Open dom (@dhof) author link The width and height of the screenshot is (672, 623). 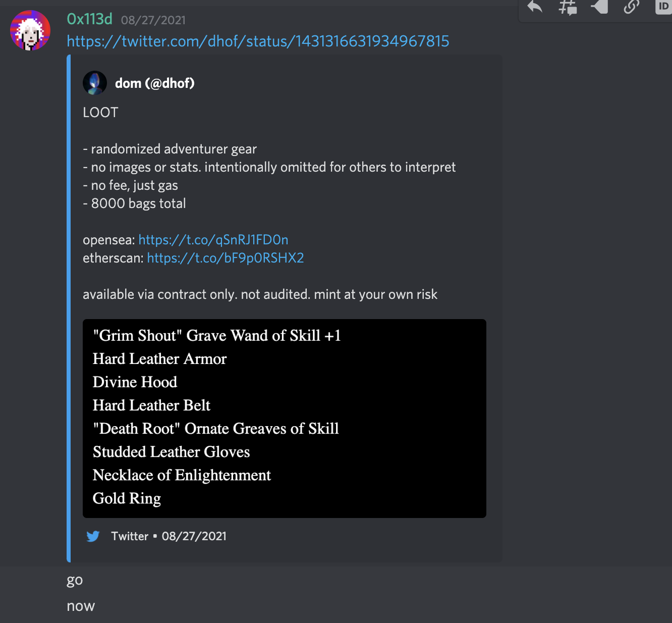pyautogui.click(x=155, y=83)
